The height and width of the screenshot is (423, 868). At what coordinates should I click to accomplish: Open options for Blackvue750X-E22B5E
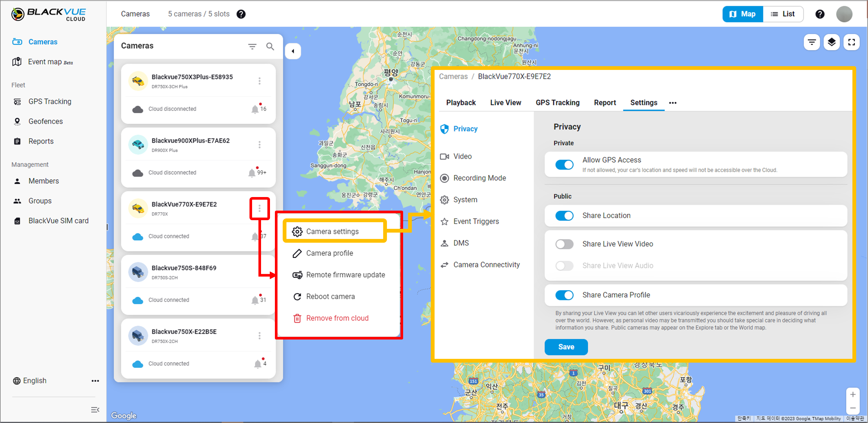(x=260, y=336)
